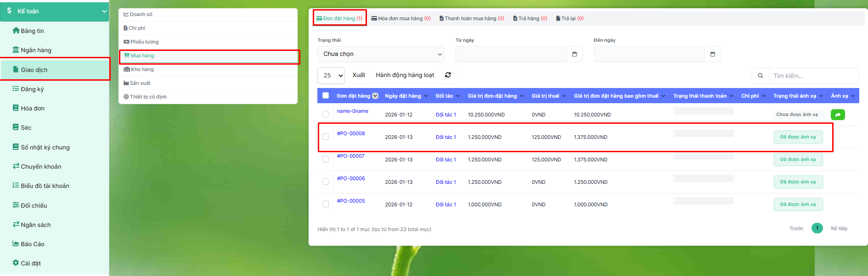Open the Đến ngày calendar icon
Screen dimensions: 868x276
click(x=712, y=54)
